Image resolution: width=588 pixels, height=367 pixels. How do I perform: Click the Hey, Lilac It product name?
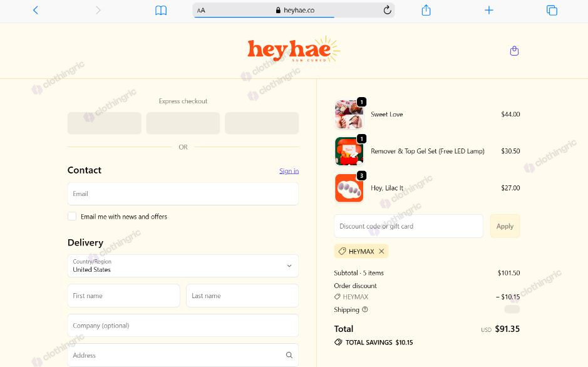pos(387,188)
